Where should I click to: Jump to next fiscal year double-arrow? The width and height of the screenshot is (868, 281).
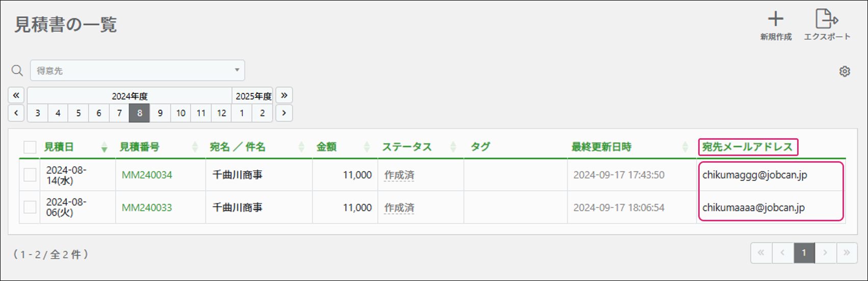pos(284,95)
